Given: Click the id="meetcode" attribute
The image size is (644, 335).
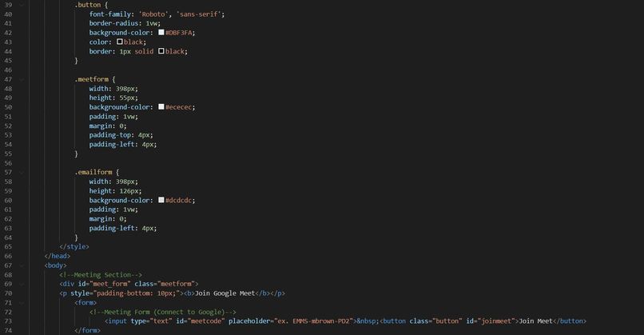Looking at the screenshot, I should point(201,321).
